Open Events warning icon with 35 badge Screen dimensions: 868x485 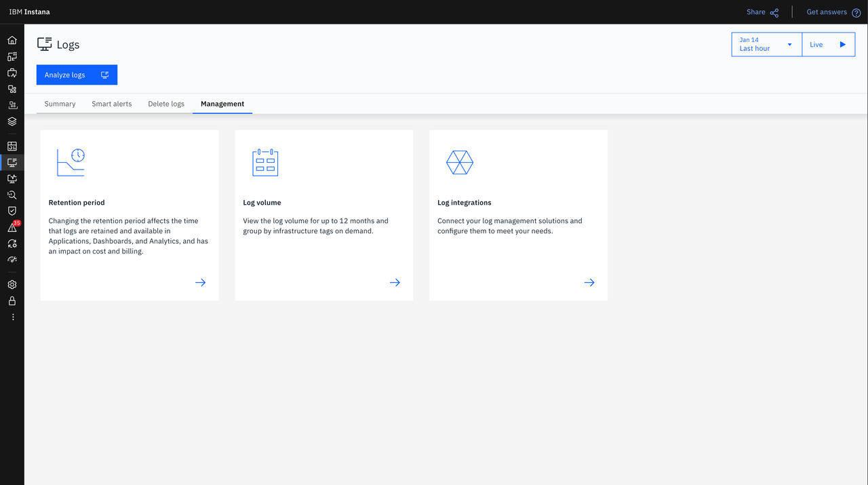[12, 227]
